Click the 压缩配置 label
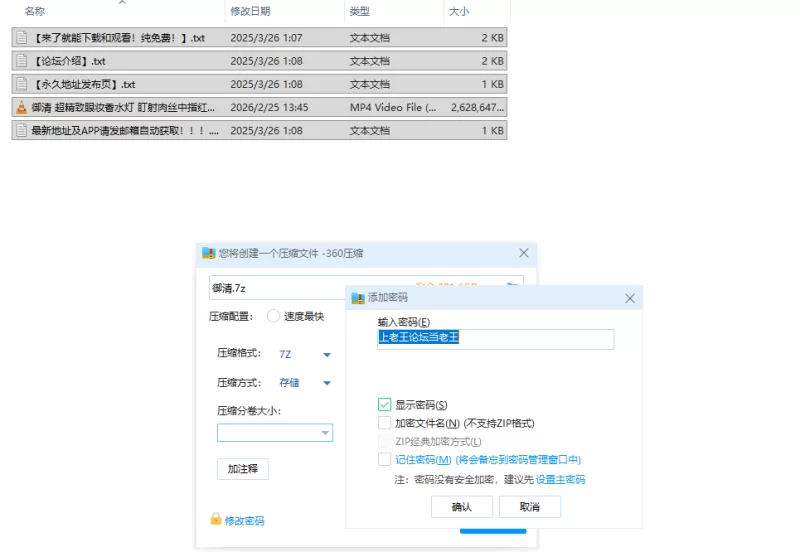Image resolution: width=800 pixels, height=552 pixels. tap(231, 316)
